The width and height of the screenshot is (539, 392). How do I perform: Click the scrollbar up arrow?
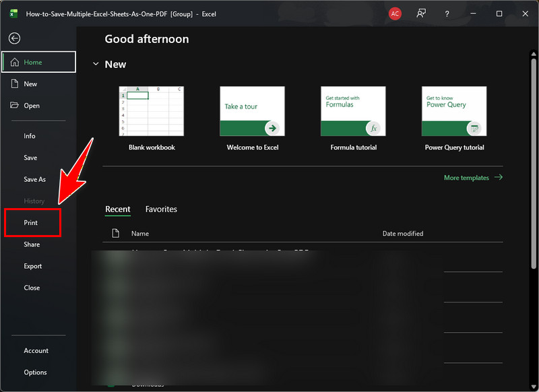534,54
